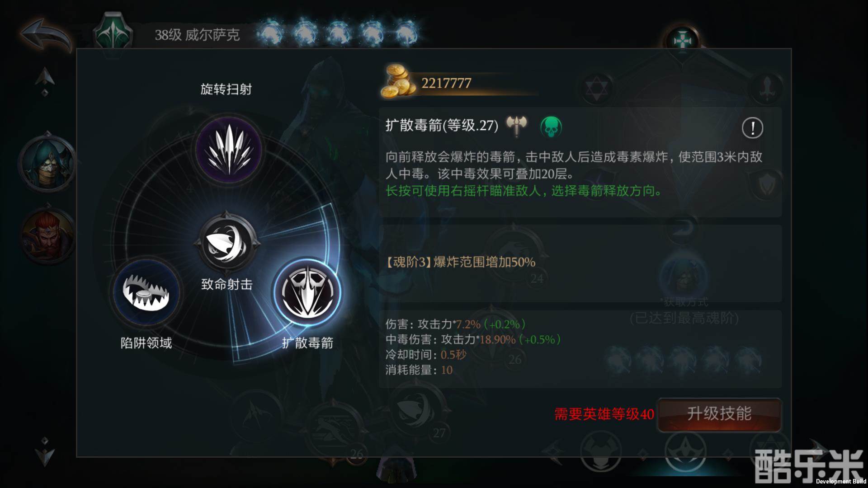This screenshot has width=868, height=488.
Task: Click the axe weapon type icon
Action: (517, 126)
